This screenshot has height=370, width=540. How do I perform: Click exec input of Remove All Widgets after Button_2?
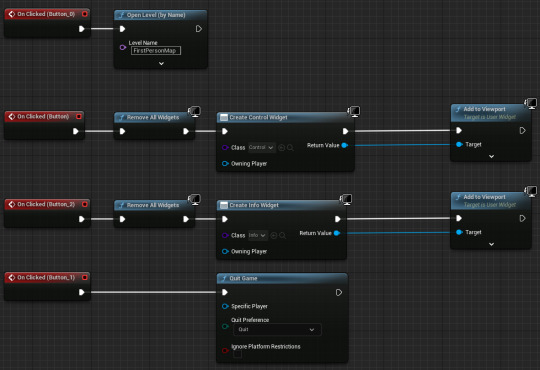click(x=122, y=219)
